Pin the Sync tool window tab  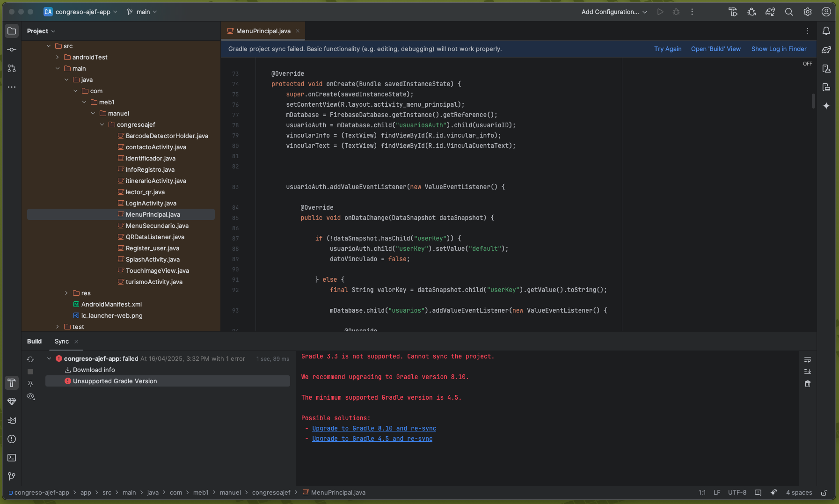click(x=30, y=384)
